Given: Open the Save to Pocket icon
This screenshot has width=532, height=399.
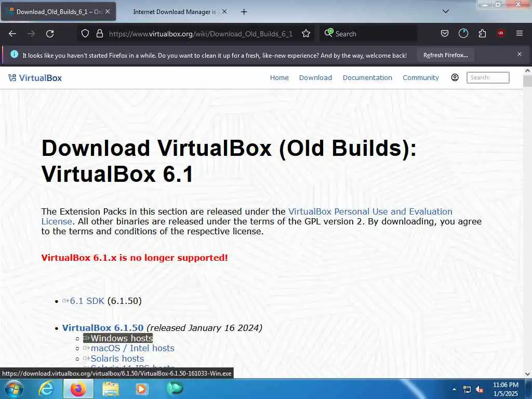Looking at the screenshot, I should click(445, 33).
